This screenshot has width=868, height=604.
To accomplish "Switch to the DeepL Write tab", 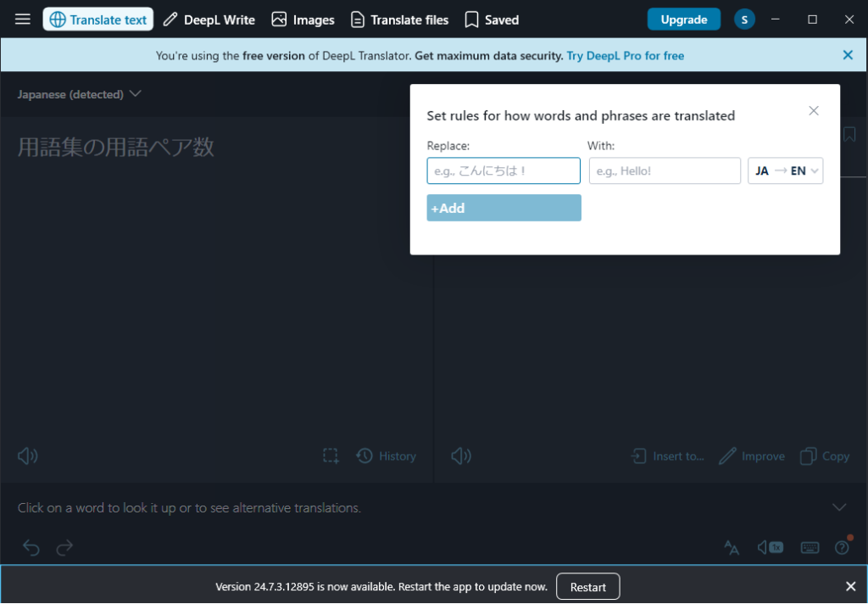I will point(209,20).
